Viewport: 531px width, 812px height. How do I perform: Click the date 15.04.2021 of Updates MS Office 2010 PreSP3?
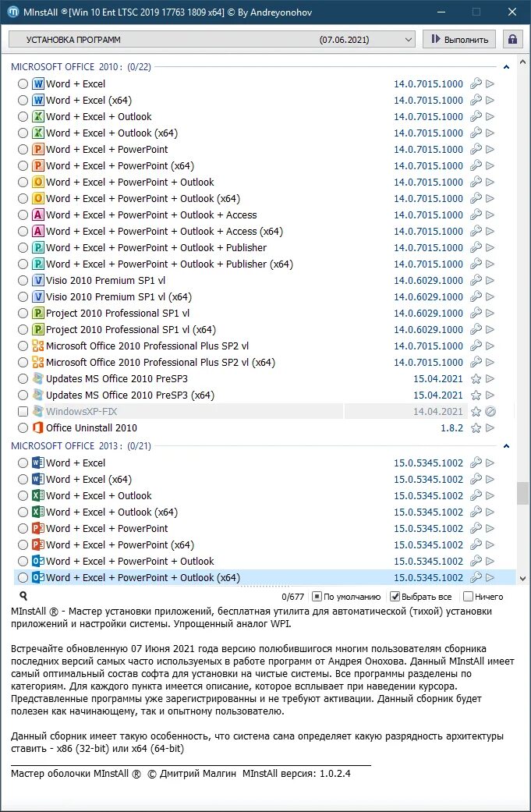(438, 378)
